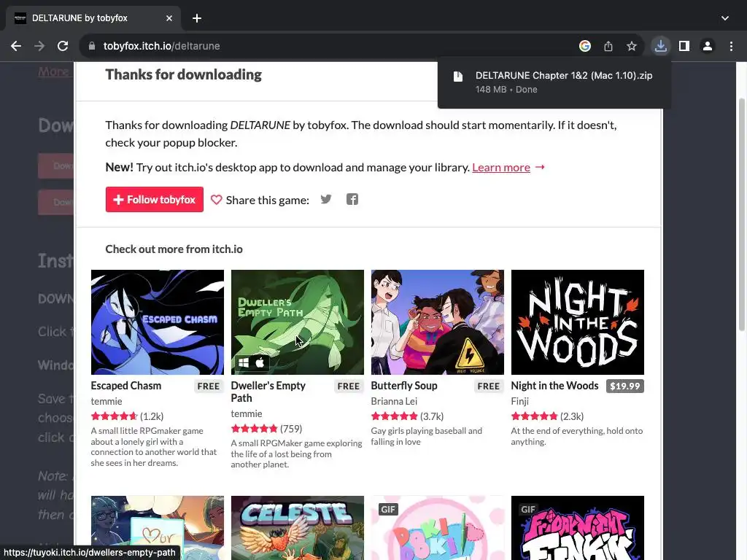The height and width of the screenshot is (560, 747).
Task: Open the Friday Night Funkin' thumbnail
Action: [x=578, y=528]
